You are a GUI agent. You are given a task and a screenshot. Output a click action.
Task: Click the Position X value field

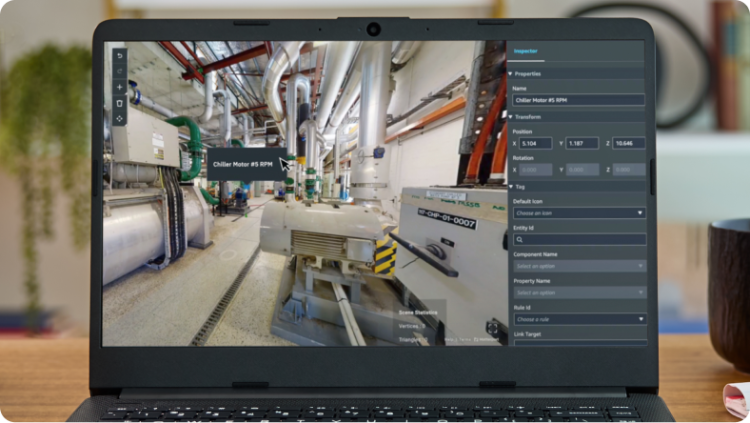click(536, 143)
